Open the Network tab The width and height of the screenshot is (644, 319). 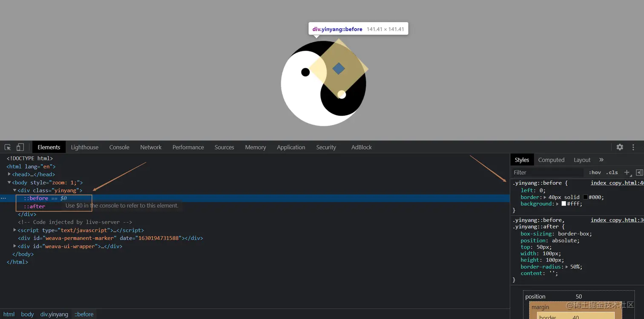coord(151,147)
